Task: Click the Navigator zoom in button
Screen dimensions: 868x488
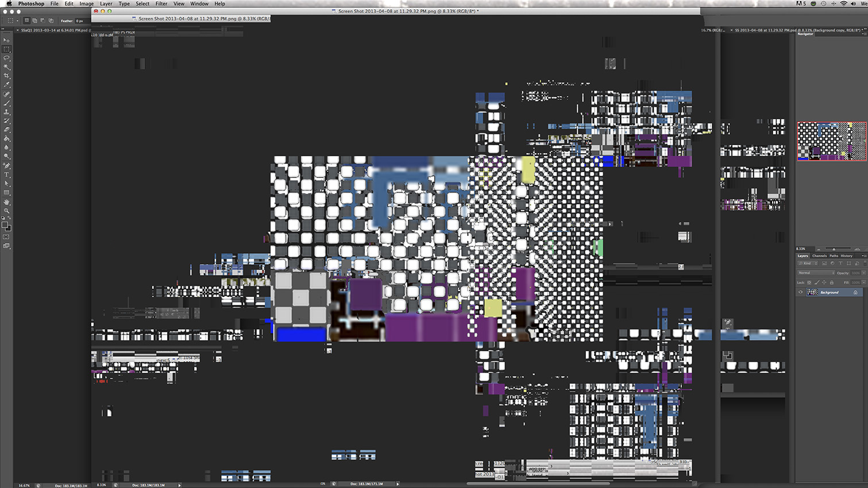Action: 858,249
